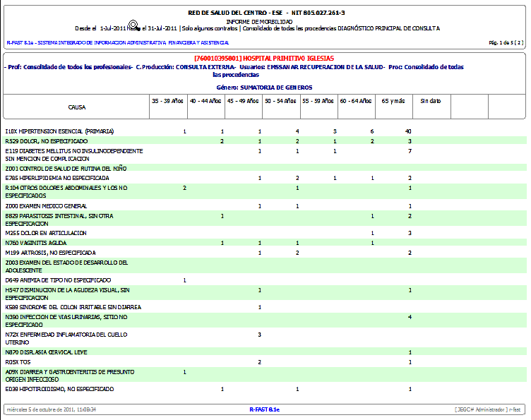Select row Z000 EXAMEN MEDICO GENERAL
Viewport: 531px width, 420px height.
click(265, 206)
